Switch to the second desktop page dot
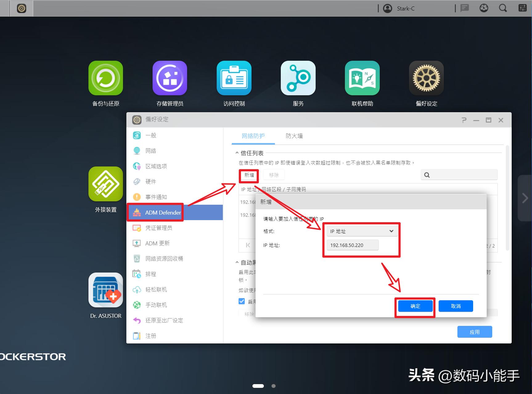The height and width of the screenshot is (394, 532). click(273, 386)
